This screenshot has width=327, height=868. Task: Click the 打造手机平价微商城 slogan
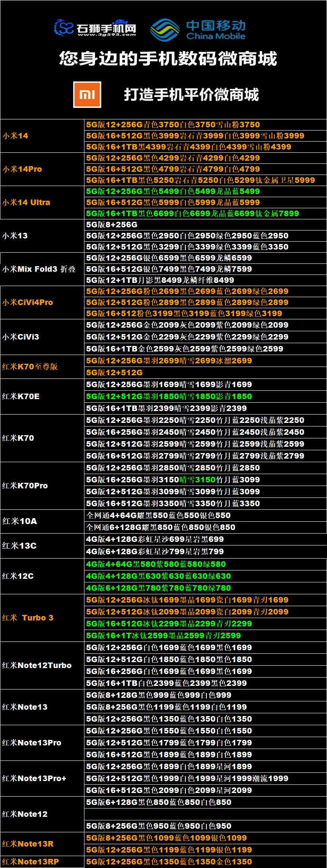[191, 95]
